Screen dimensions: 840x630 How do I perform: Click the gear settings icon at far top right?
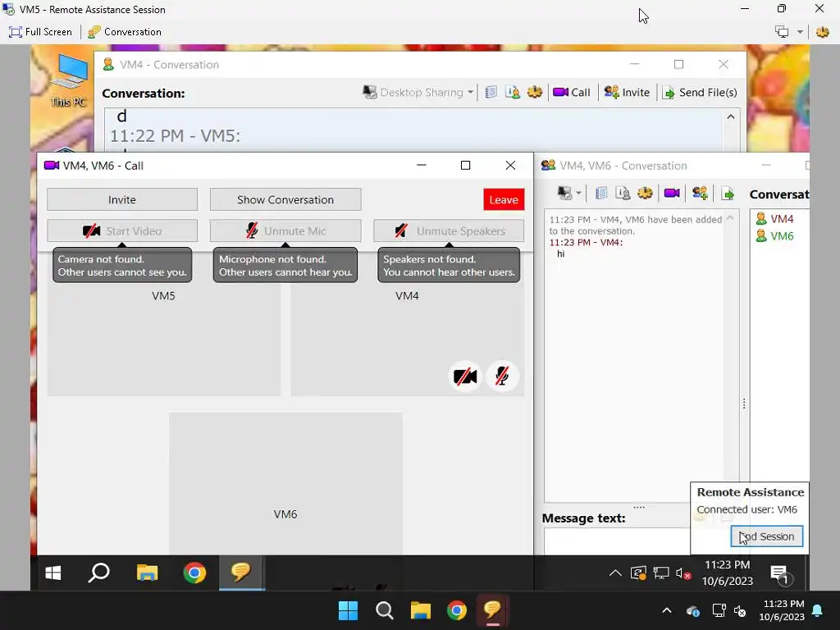pyautogui.click(x=822, y=32)
